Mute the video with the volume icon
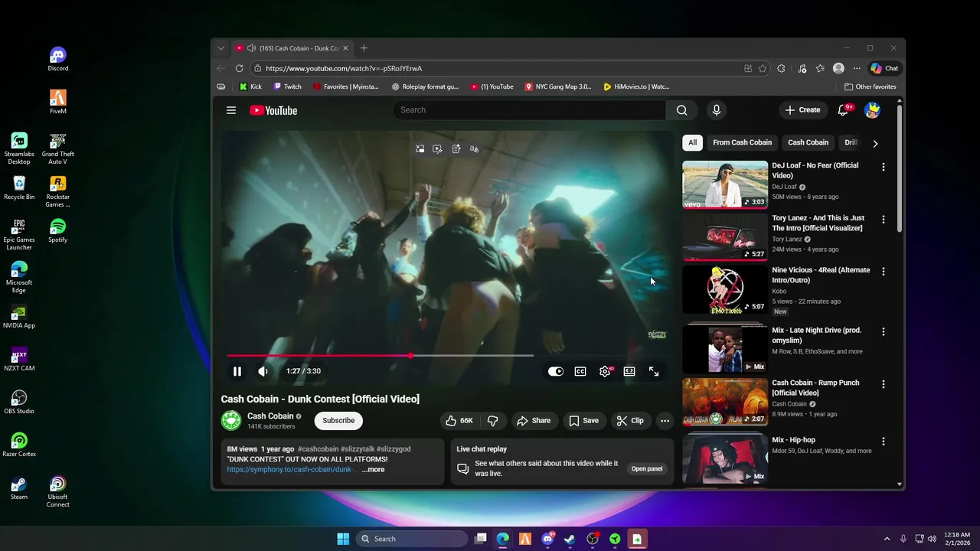Viewport: 980px width, 551px height. (263, 371)
